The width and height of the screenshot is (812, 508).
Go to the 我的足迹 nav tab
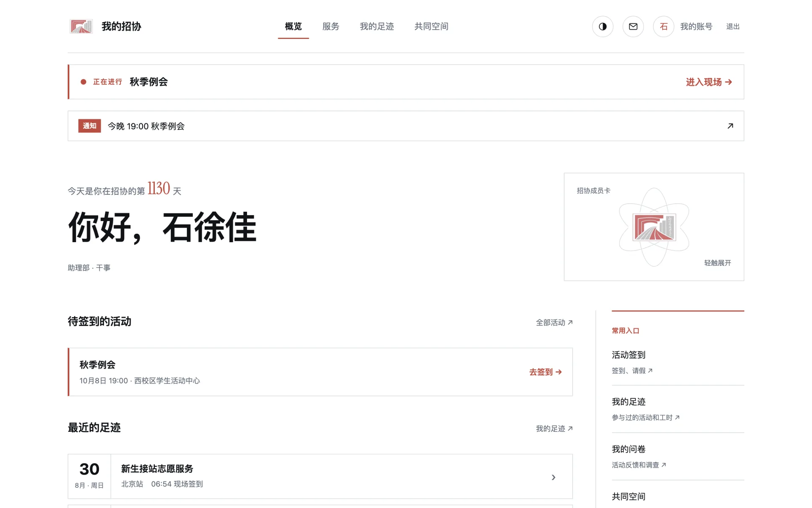377,27
